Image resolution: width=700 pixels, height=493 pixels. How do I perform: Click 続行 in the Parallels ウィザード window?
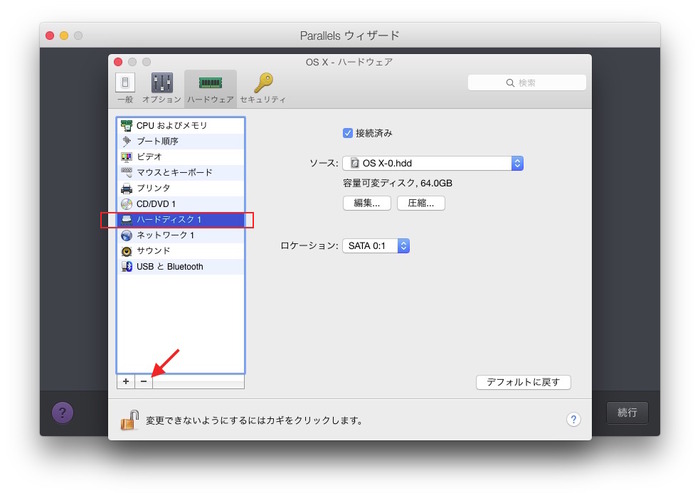627,412
